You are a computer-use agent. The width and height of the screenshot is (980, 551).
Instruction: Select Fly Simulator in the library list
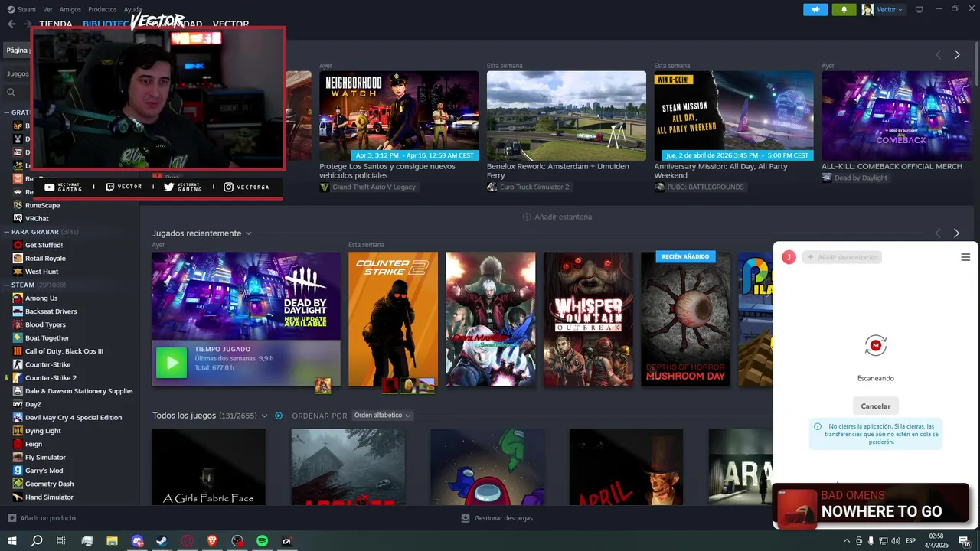(x=45, y=458)
